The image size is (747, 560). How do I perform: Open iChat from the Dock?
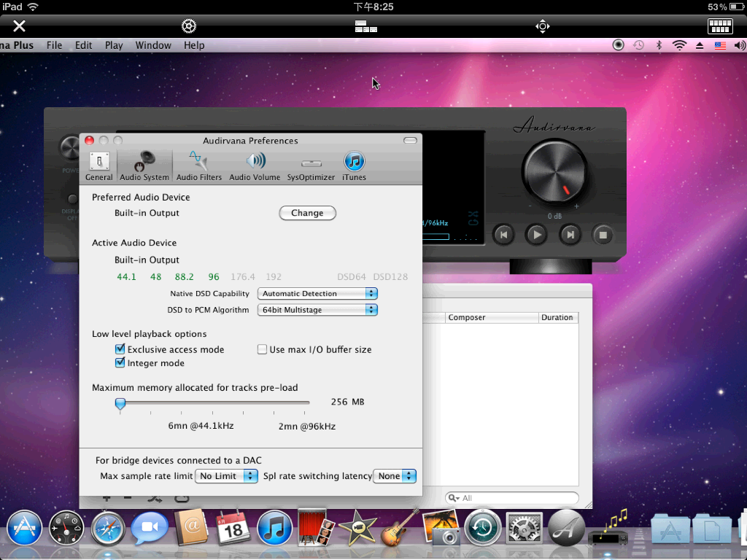150,528
